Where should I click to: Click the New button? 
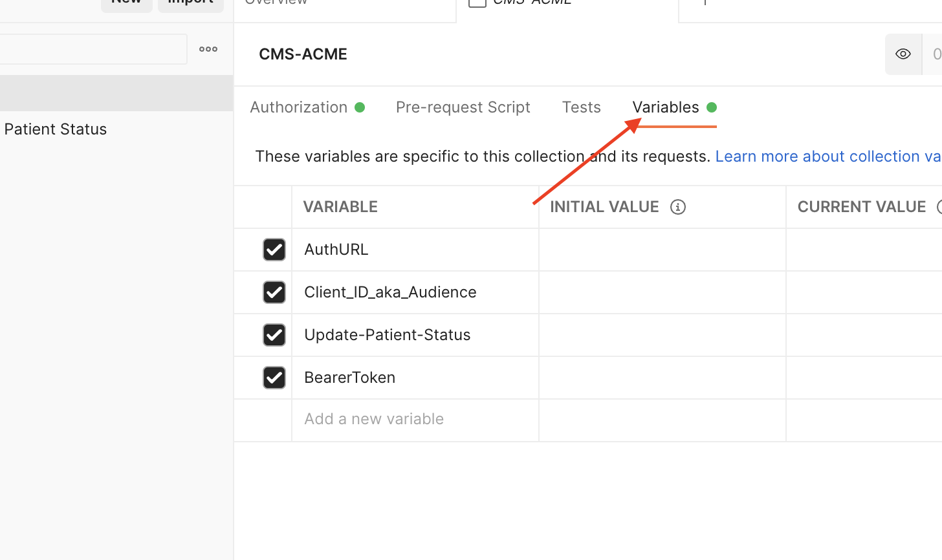pyautogui.click(x=126, y=2)
